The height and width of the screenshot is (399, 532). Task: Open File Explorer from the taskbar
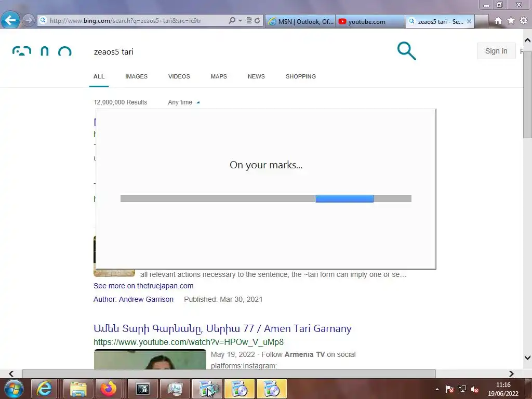point(78,389)
